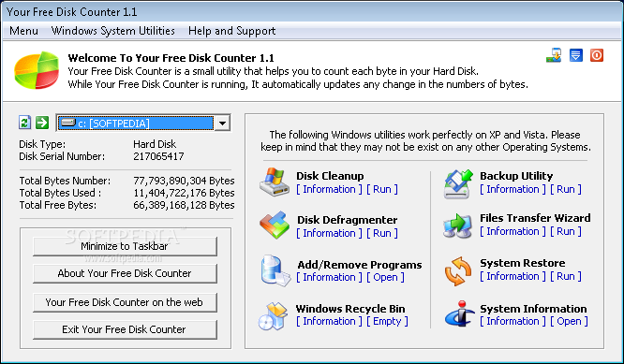Click the Windows Recycle Bin icon

(x=273, y=316)
